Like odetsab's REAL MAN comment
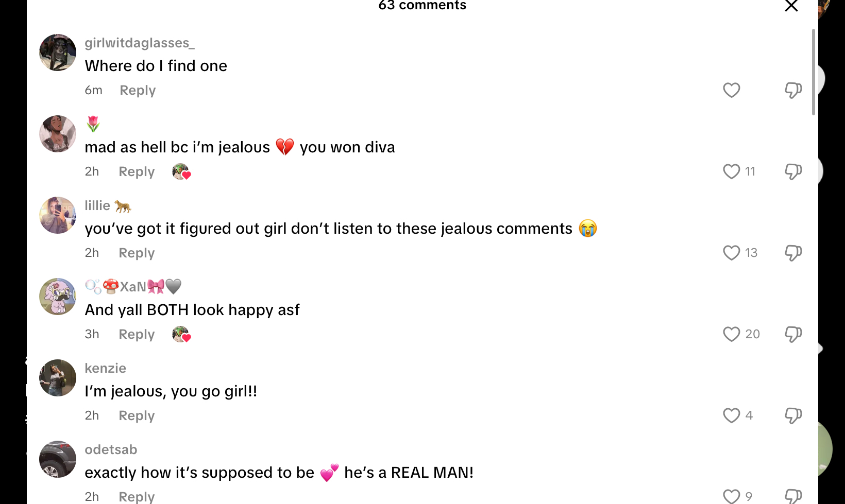Viewport: 845px width, 504px height. point(731,496)
